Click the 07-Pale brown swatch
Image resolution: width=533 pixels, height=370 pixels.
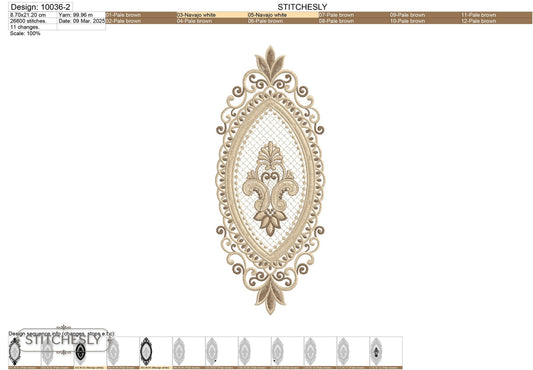(x=354, y=15)
